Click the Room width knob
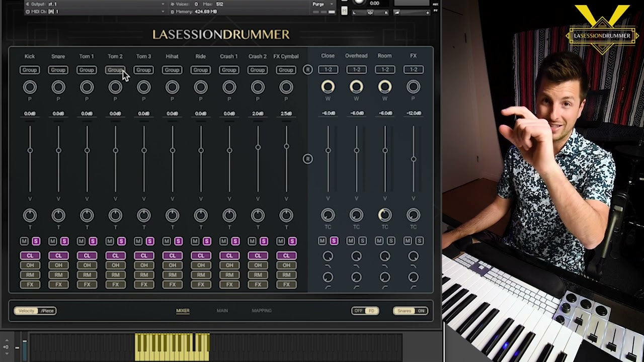The image size is (644, 362). pyautogui.click(x=385, y=87)
